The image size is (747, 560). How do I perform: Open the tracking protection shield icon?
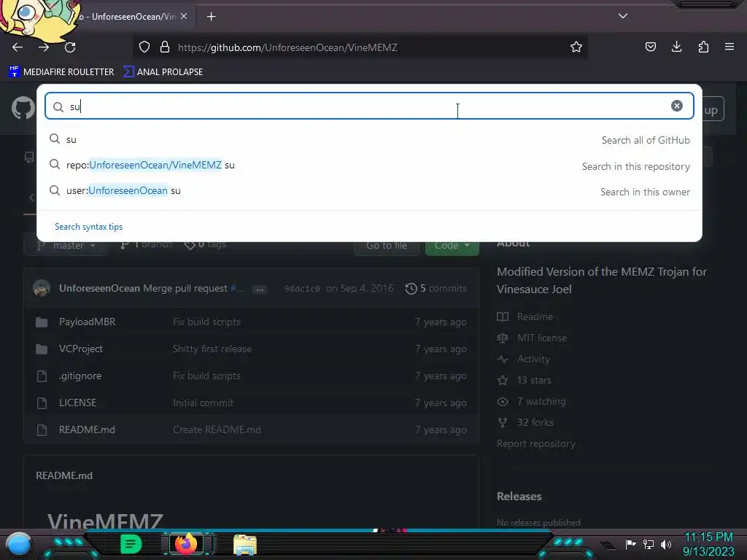[x=144, y=47]
